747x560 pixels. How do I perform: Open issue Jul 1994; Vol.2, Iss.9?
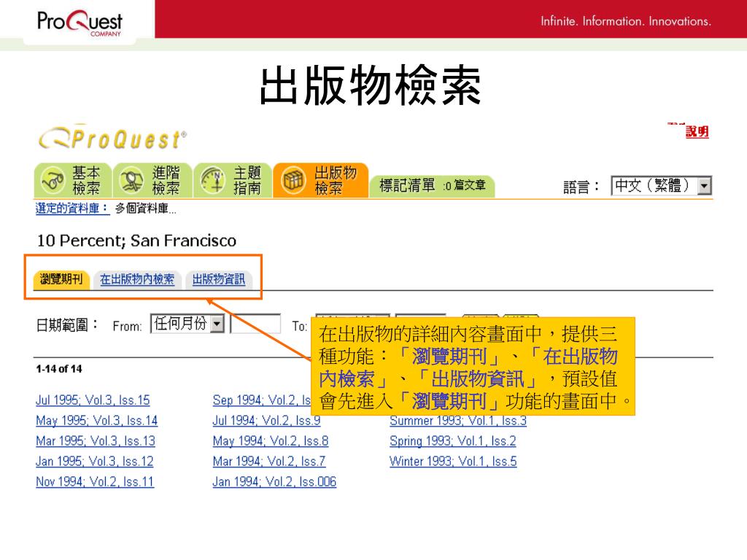[x=266, y=421]
